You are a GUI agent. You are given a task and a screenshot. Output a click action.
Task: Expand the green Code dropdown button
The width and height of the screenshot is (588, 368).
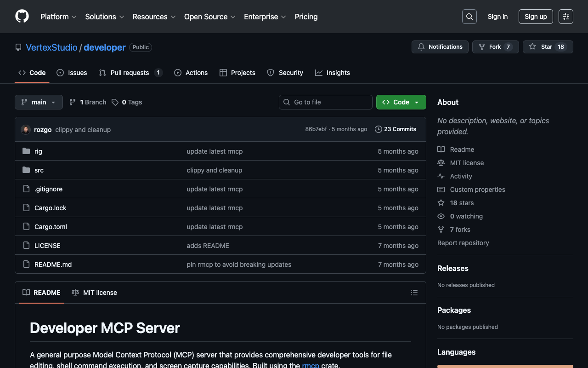401,102
